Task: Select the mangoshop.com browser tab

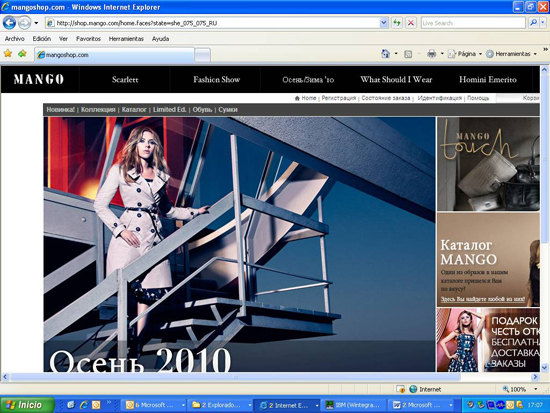Action: click(114, 55)
